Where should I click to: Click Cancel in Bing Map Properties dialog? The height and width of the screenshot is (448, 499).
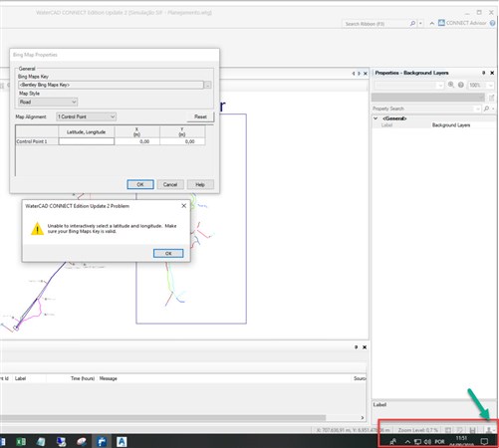(x=170, y=184)
